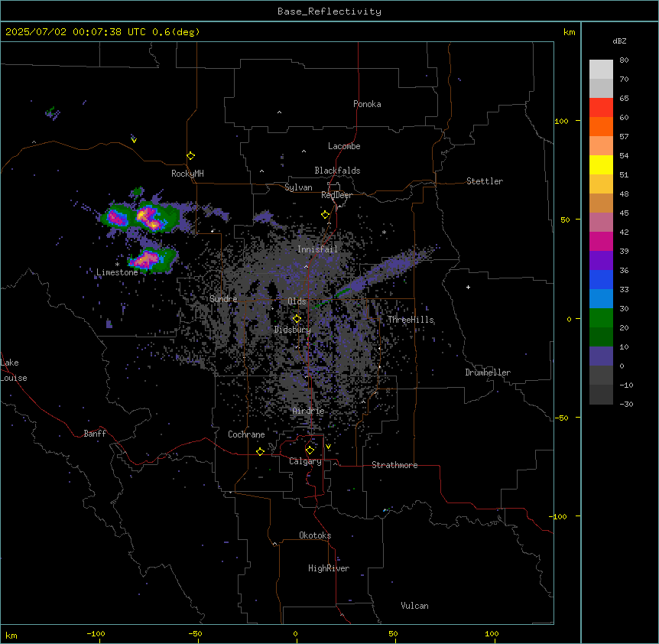This screenshot has height=644, width=659.
Task: Pick the magenta 39-42 dBZ legend swatch
Action: point(601,241)
